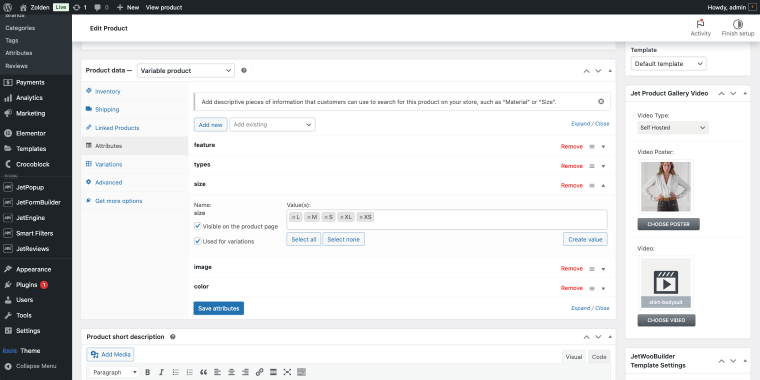Click the help icon beside the product type
Viewport: 760px width, 380px height.
[244, 70]
